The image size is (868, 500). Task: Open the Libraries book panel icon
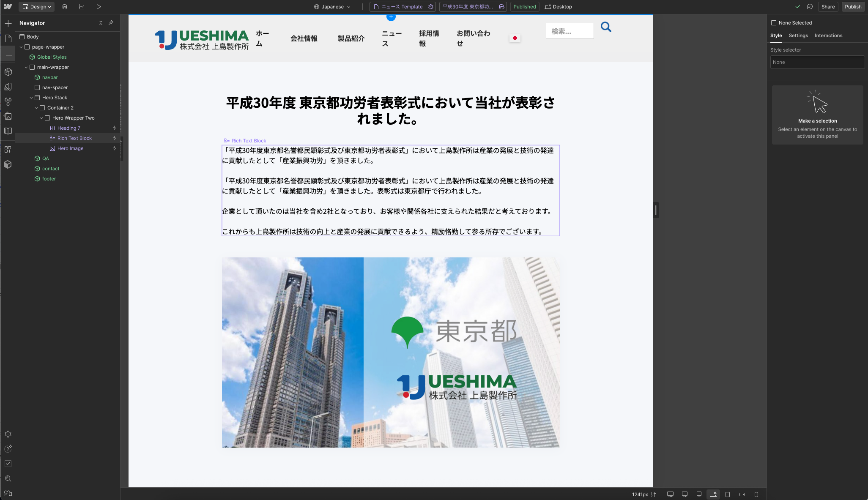click(8, 131)
